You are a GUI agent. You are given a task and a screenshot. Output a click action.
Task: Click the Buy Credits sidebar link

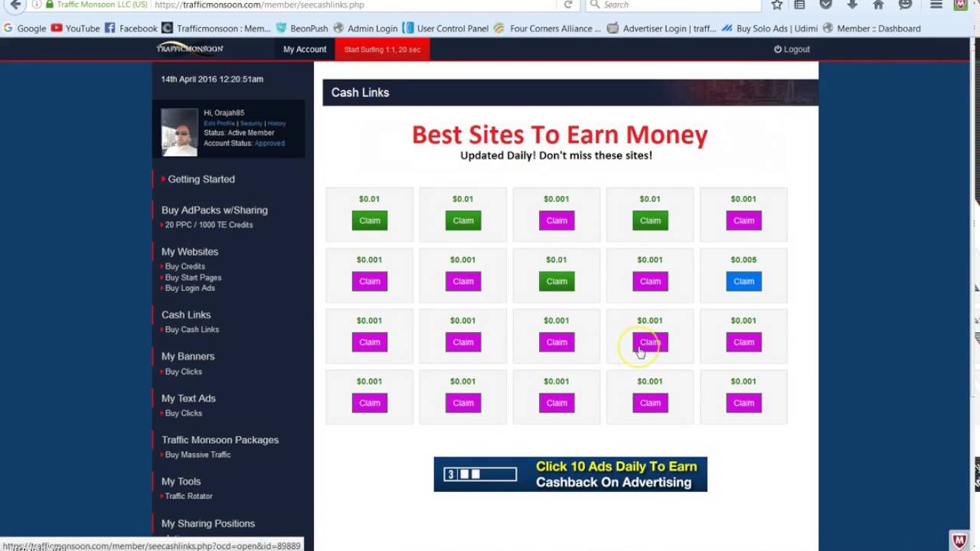click(x=185, y=266)
